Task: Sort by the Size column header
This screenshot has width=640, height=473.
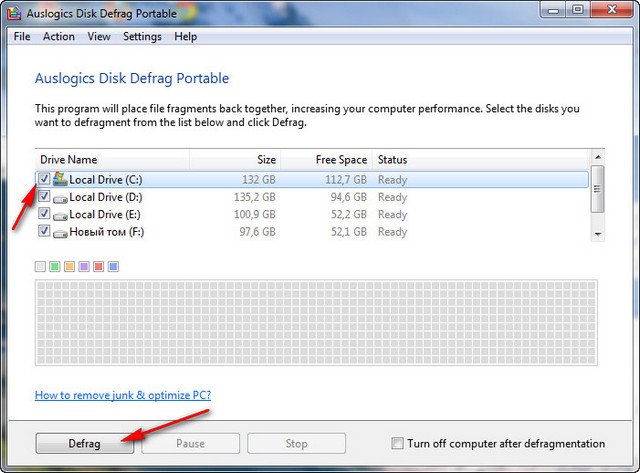Action: [x=235, y=160]
